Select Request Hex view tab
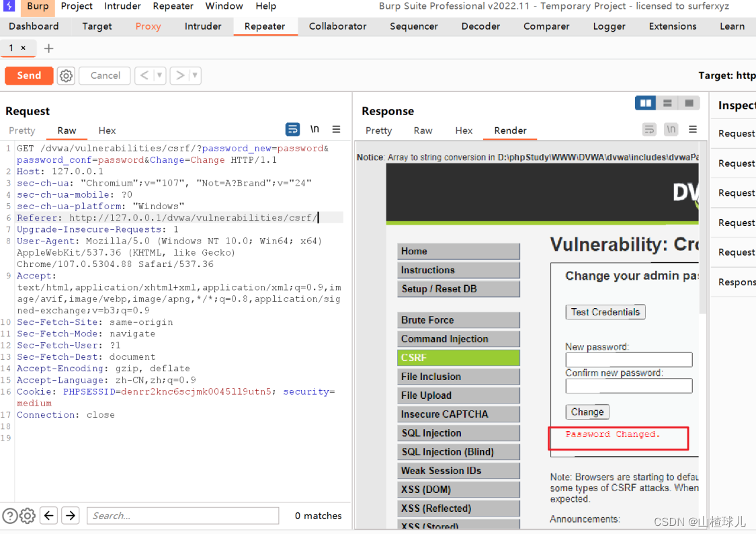The image size is (756, 534). 107,130
